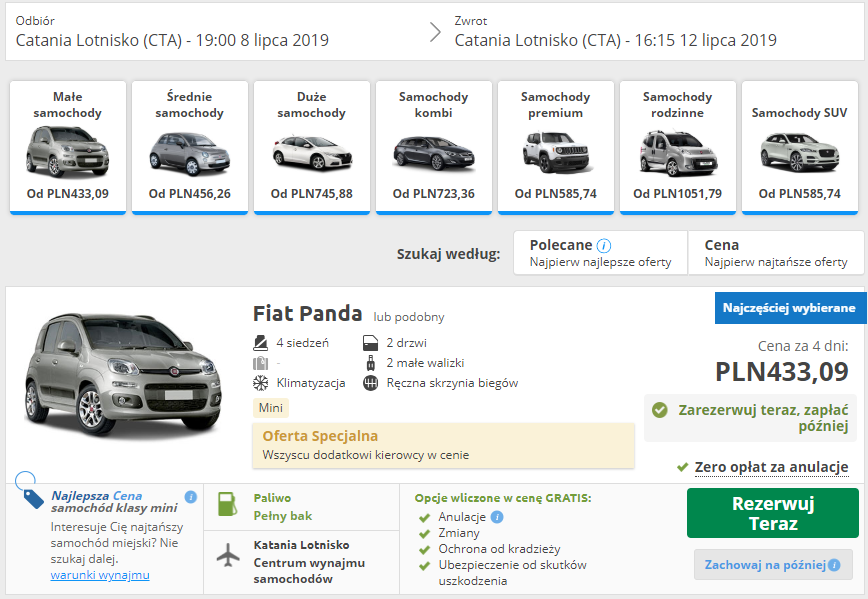Click Zero opłat za anulacje link
Screen dimensions: 868x599
[772, 467]
